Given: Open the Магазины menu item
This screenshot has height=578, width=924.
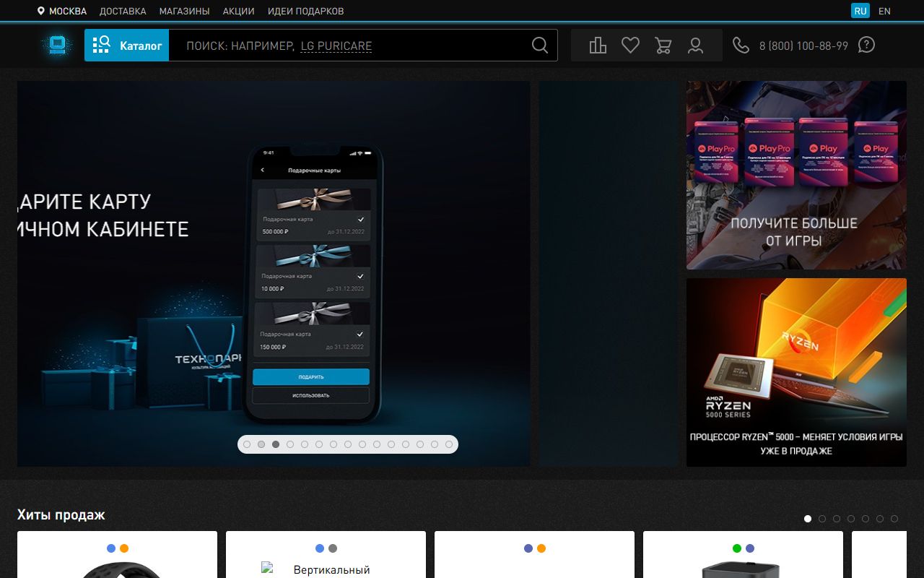Looking at the screenshot, I should (184, 11).
